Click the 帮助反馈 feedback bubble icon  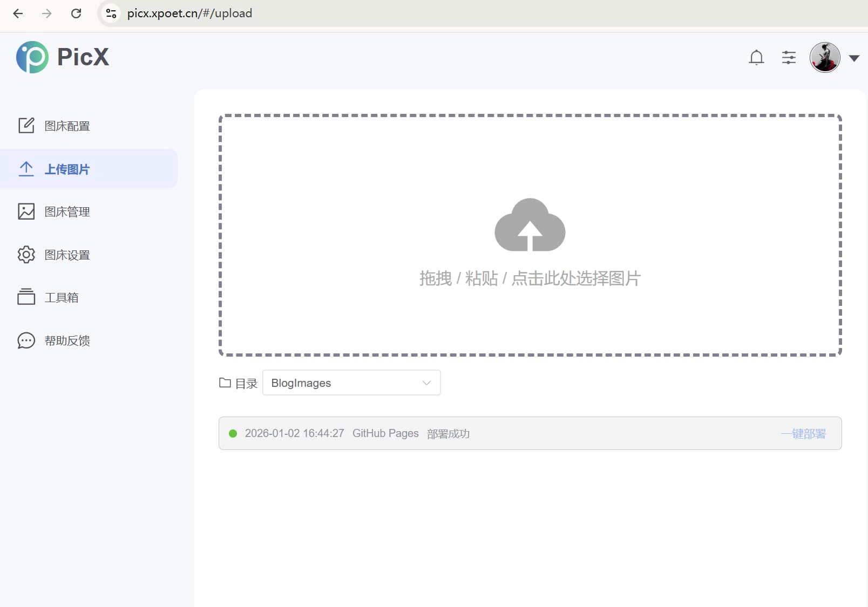(26, 340)
